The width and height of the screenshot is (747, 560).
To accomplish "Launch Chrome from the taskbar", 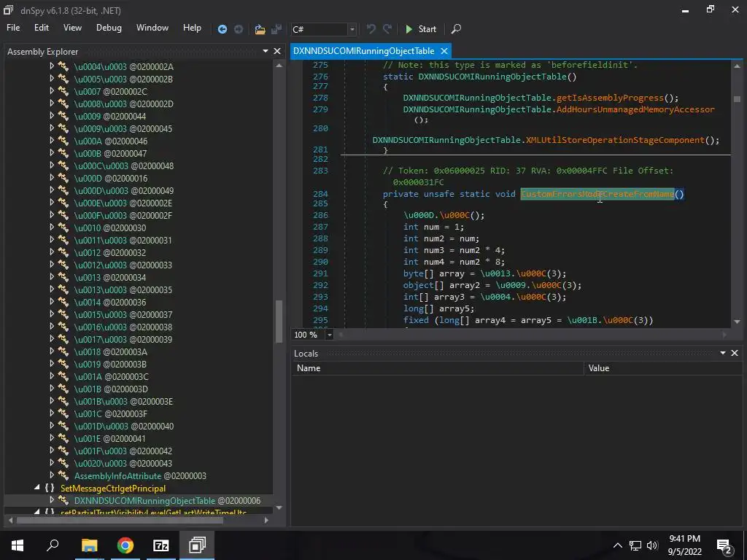I will coord(125,545).
